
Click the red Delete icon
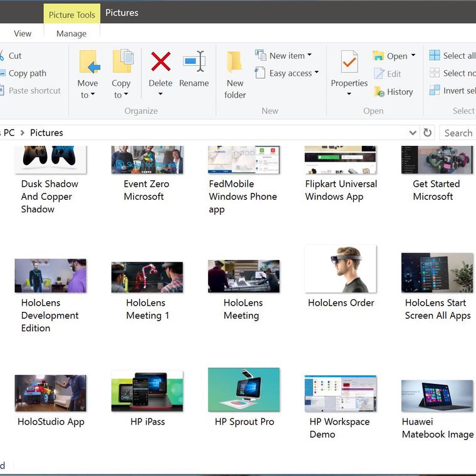pyautogui.click(x=160, y=62)
